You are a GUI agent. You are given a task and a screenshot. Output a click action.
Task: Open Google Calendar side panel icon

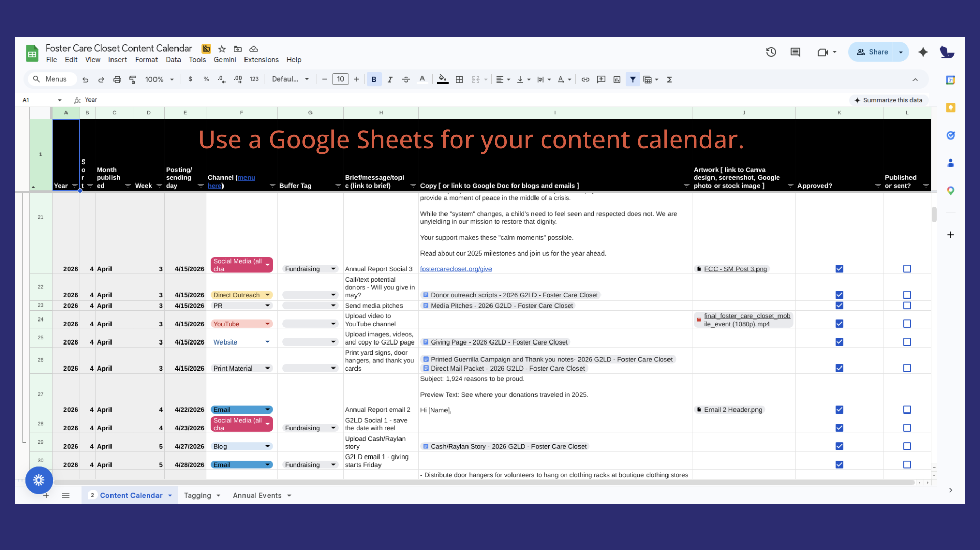[951, 80]
